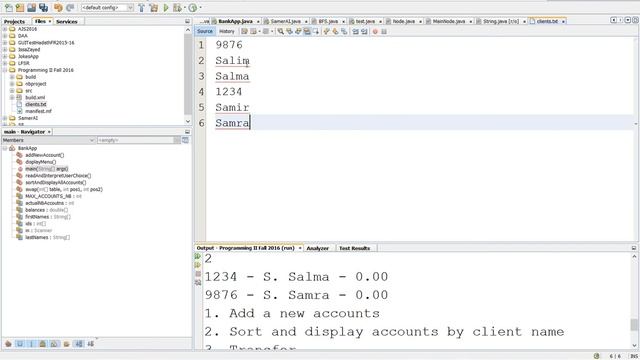Collapse the BankApp node in Navigator
The width and height of the screenshot is (640, 360).
(x=5, y=148)
